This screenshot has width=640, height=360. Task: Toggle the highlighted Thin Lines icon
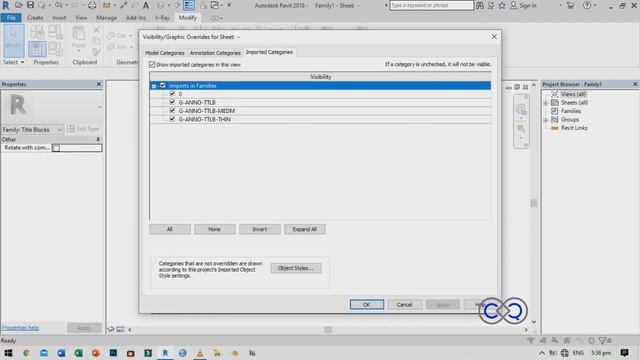pyautogui.click(x=189, y=5)
